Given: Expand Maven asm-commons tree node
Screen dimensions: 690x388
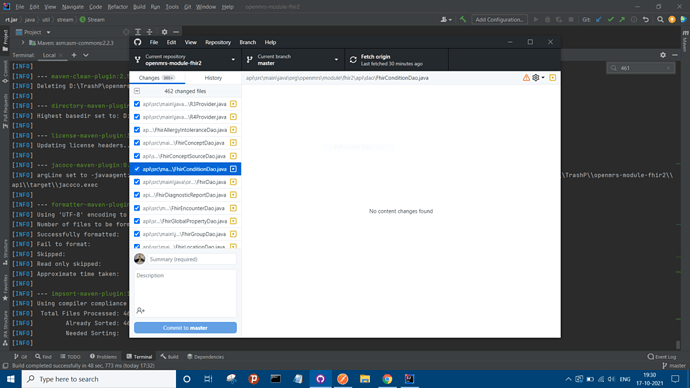Looking at the screenshot, I should [x=23, y=43].
